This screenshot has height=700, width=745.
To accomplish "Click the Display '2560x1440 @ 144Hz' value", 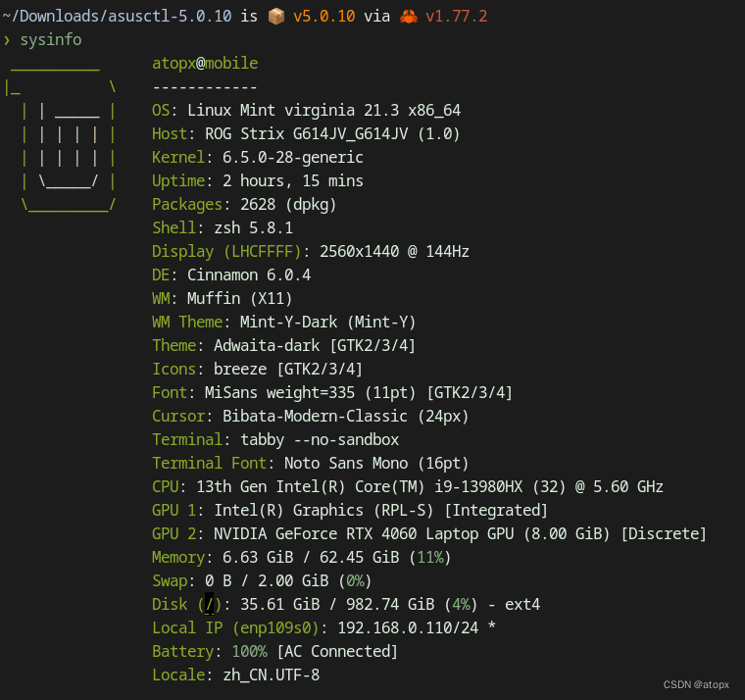I will (x=394, y=251).
